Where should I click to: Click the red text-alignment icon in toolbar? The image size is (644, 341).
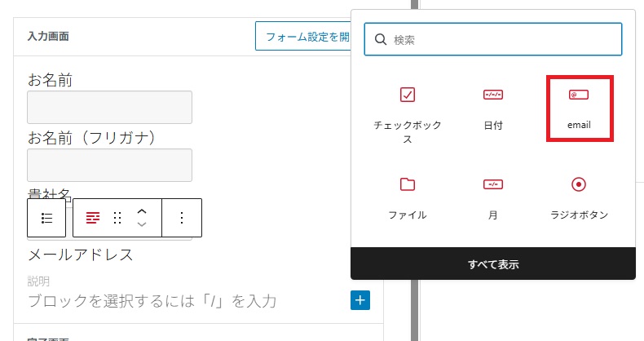[93, 218]
